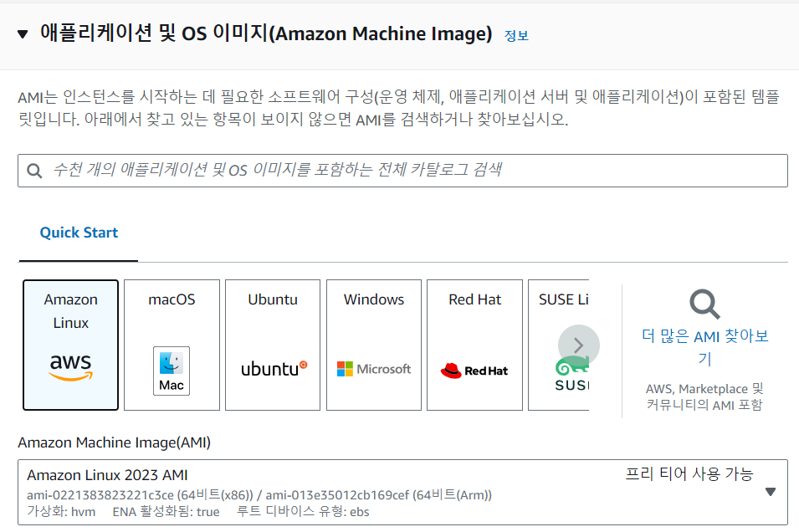Click the next arrow to show more OS
Viewport: 799px width, 532px height.
pyautogui.click(x=578, y=345)
